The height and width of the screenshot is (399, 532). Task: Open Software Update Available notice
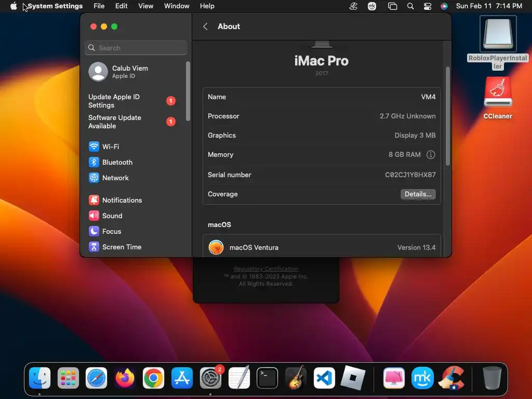click(x=131, y=122)
